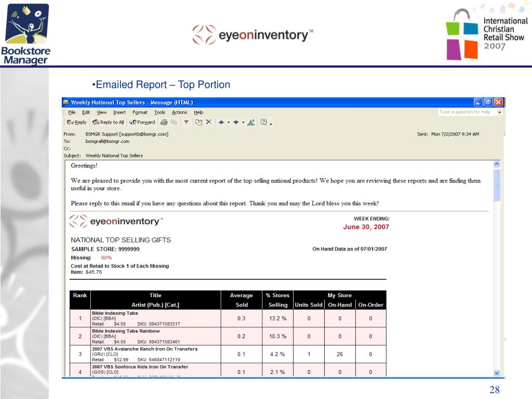Click the % Stores Selling column header
Viewport: 532px width, 399px height.
click(x=277, y=300)
